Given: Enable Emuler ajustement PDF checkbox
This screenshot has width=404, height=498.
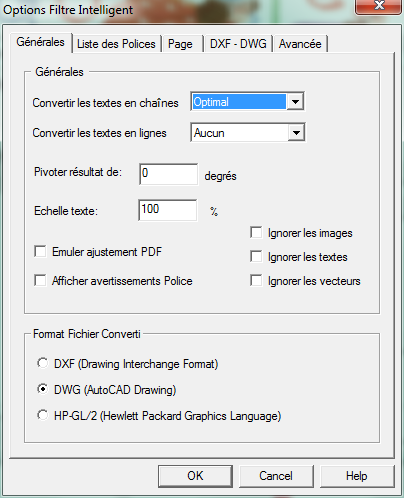Looking at the screenshot, I should 40,251.
